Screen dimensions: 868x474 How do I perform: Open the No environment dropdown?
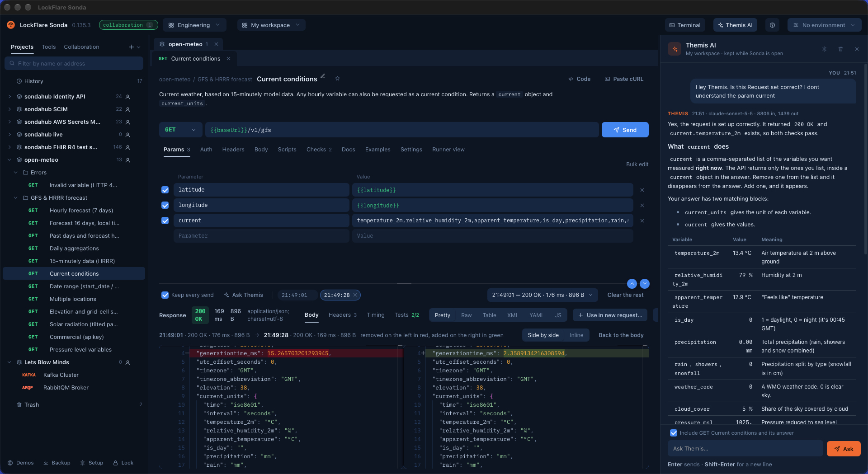[x=824, y=25]
